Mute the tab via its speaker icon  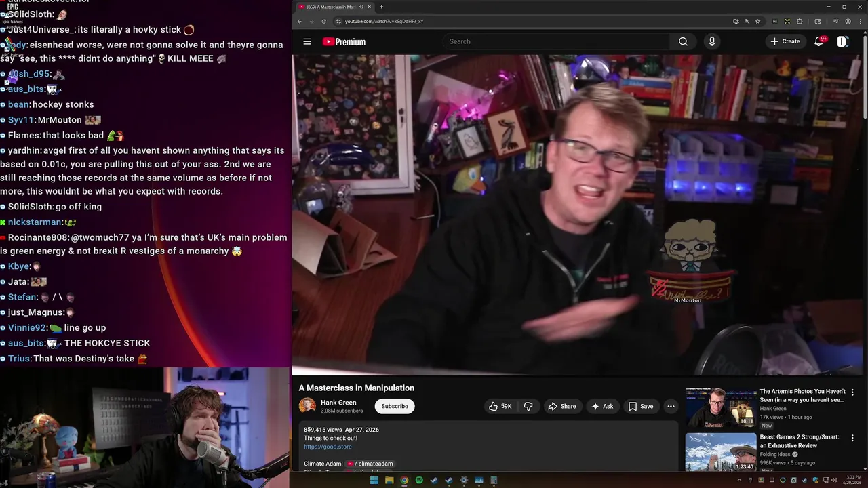tap(361, 7)
